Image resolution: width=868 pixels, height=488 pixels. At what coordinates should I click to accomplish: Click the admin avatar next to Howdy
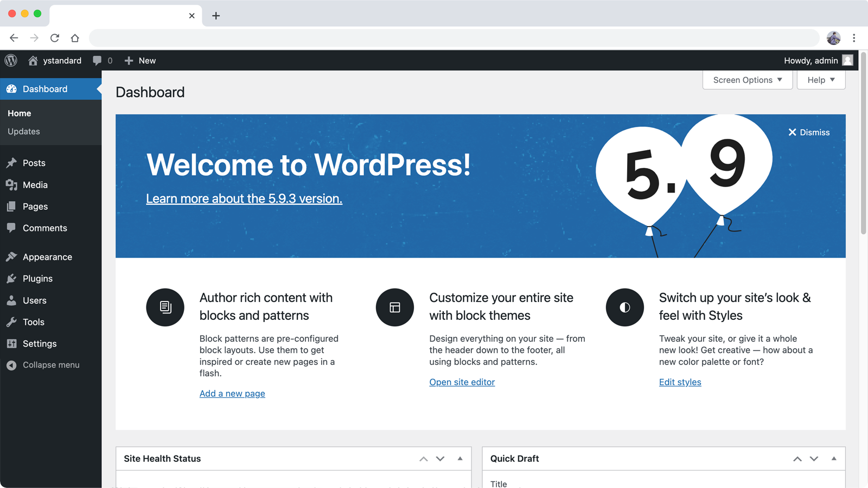tap(847, 60)
